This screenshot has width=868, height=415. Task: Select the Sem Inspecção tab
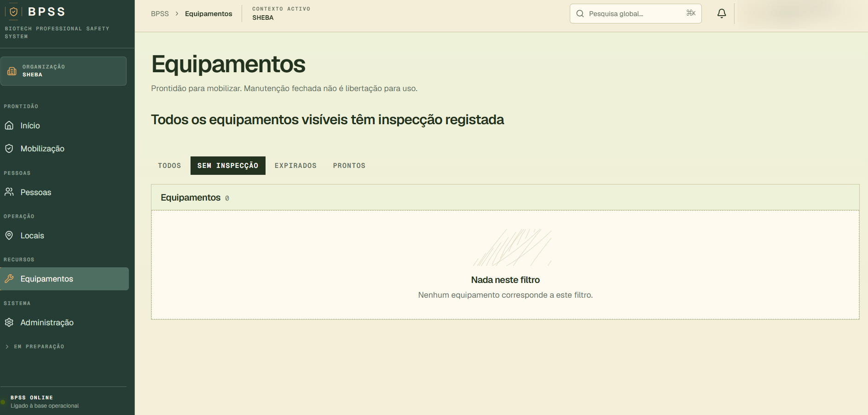(228, 166)
